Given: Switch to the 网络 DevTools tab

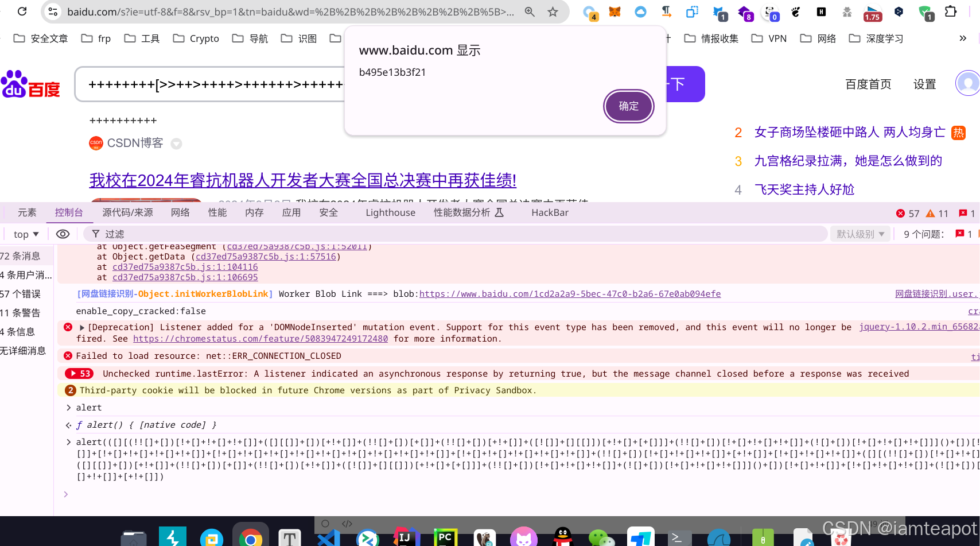Looking at the screenshot, I should pos(180,212).
